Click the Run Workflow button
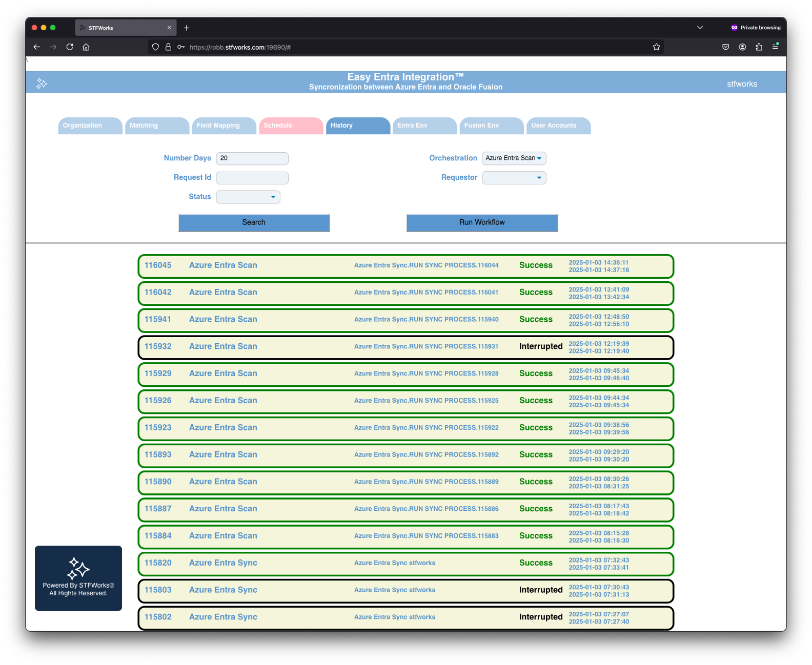Viewport: 812px width, 665px height. pos(482,223)
